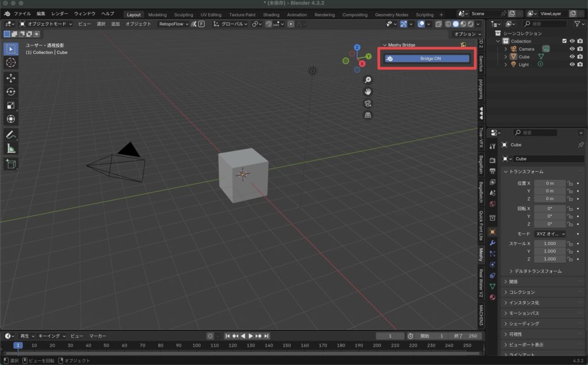Image resolution: width=588 pixels, height=365 pixels.
Task: Select the Move tool in toolbar
Action: click(x=10, y=78)
